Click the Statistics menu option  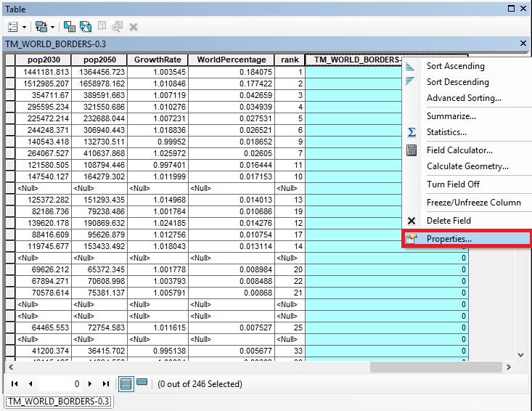pyautogui.click(x=446, y=132)
